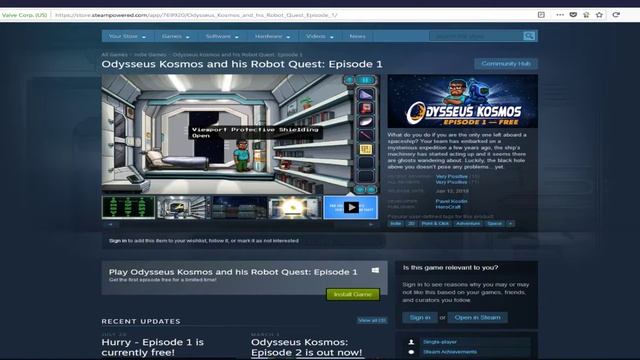Click the 'RECENT UPDATES' heading

coord(141,321)
